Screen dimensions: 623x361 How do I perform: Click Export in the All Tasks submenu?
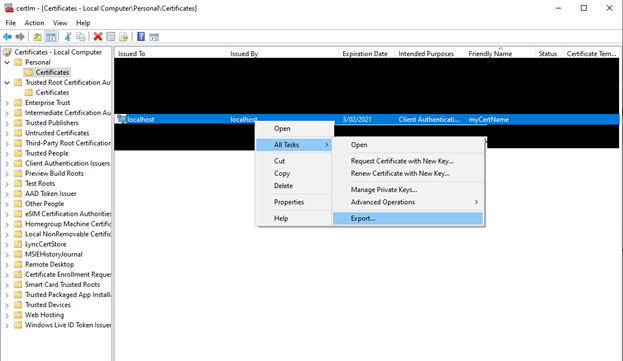pos(408,218)
